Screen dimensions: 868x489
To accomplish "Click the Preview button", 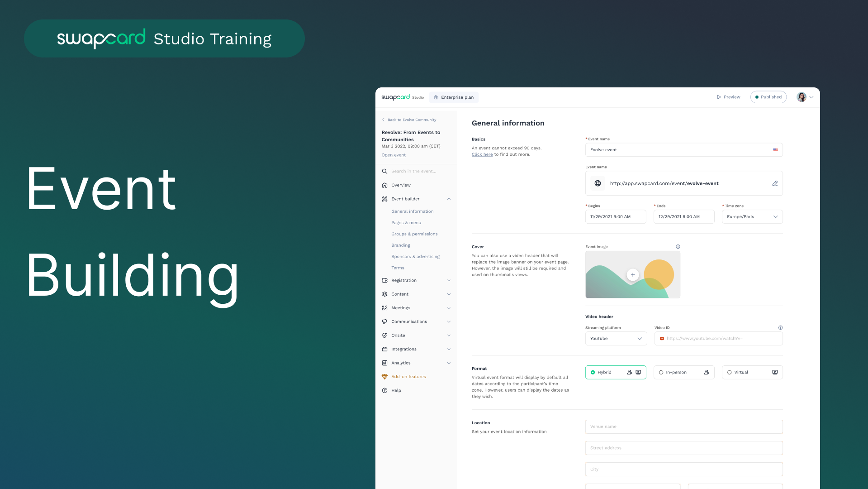I will (728, 97).
